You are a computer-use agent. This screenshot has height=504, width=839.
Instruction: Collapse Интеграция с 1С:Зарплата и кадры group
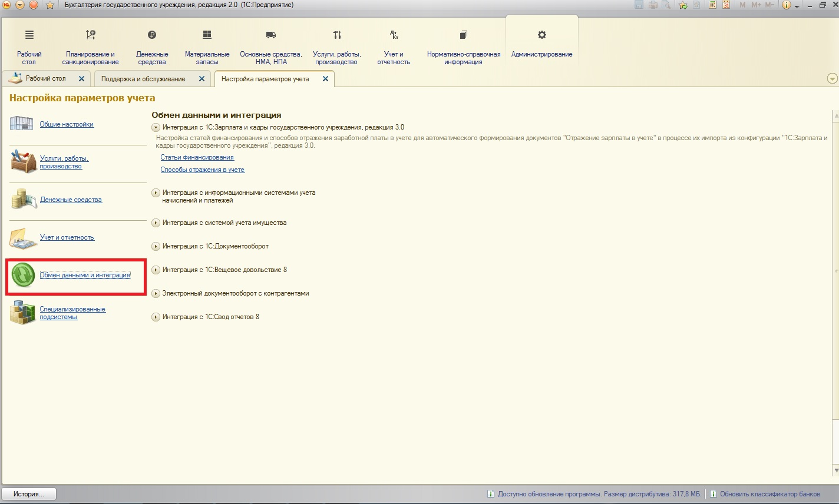(x=156, y=127)
